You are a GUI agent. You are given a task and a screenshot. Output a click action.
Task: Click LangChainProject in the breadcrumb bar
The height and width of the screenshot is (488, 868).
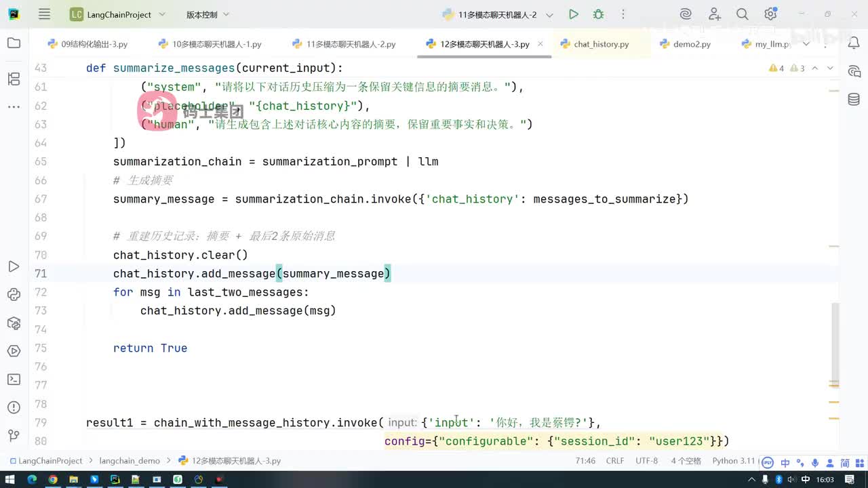click(x=45, y=461)
